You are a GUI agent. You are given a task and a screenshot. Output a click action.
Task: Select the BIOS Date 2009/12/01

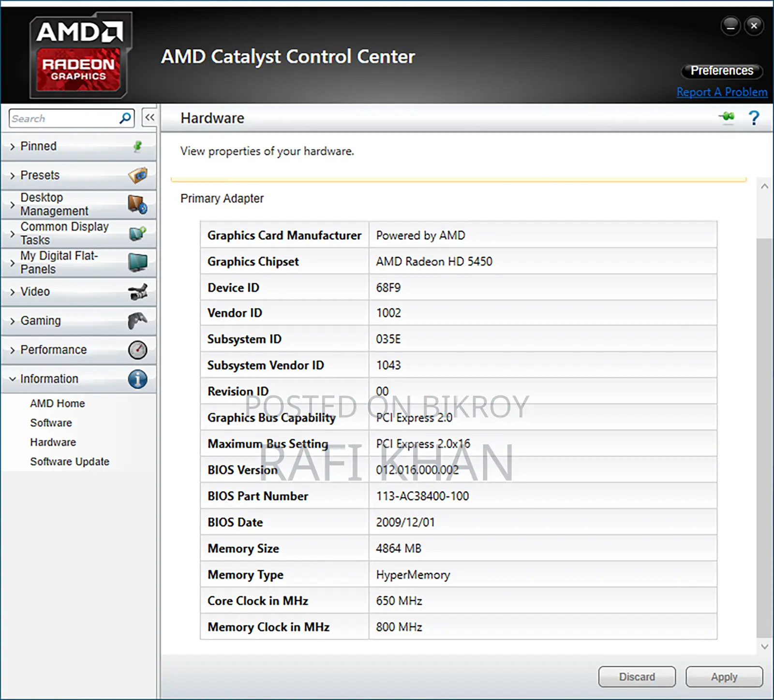point(405,522)
